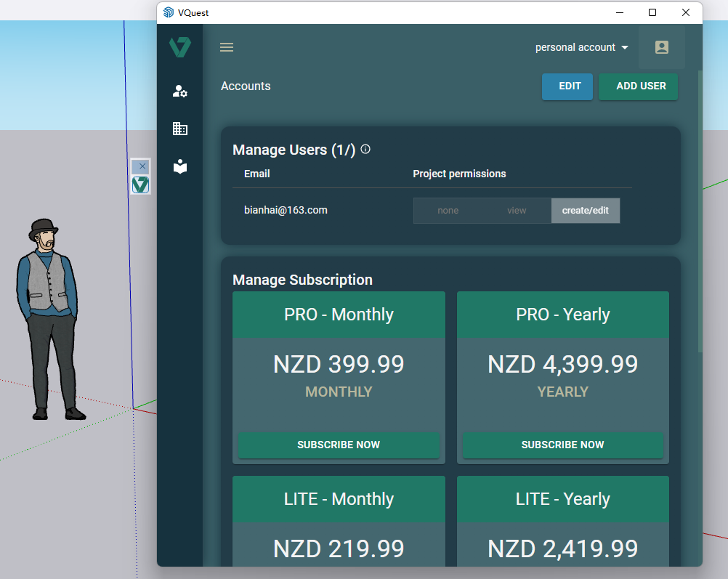Viewport: 728px width, 579px height.
Task: Select the LITE - Monthly plan header
Action: click(339, 499)
